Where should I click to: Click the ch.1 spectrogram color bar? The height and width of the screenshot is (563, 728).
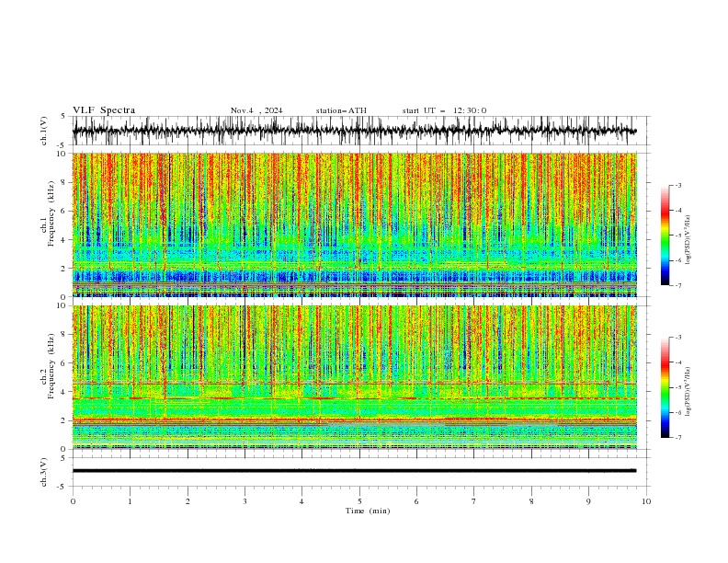coord(665,236)
